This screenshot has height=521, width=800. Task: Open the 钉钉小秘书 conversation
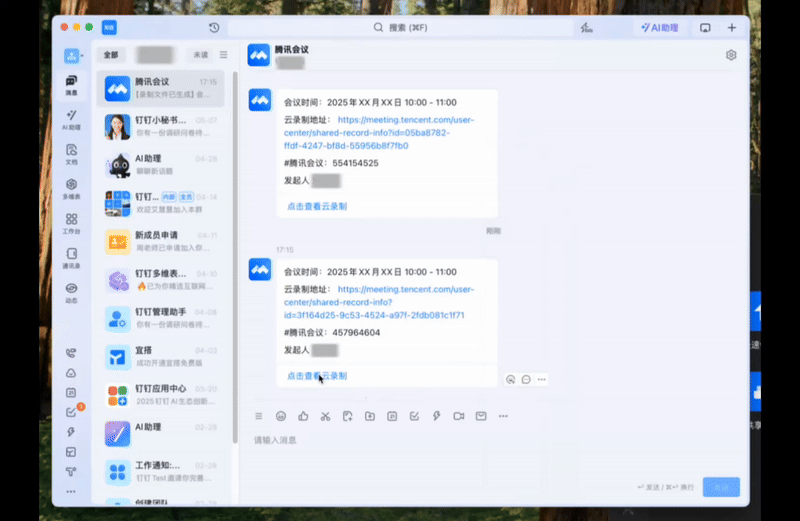[161, 127]
